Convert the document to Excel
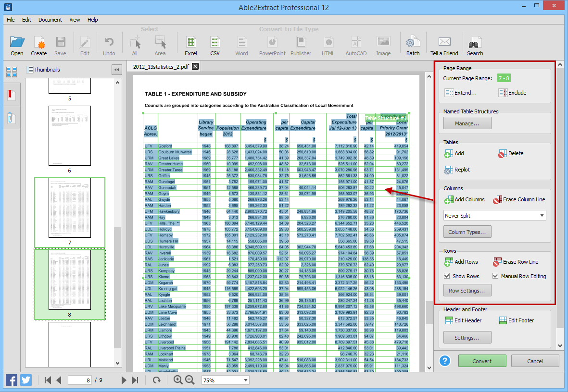The image size is (568, 392). coord(190,45)
